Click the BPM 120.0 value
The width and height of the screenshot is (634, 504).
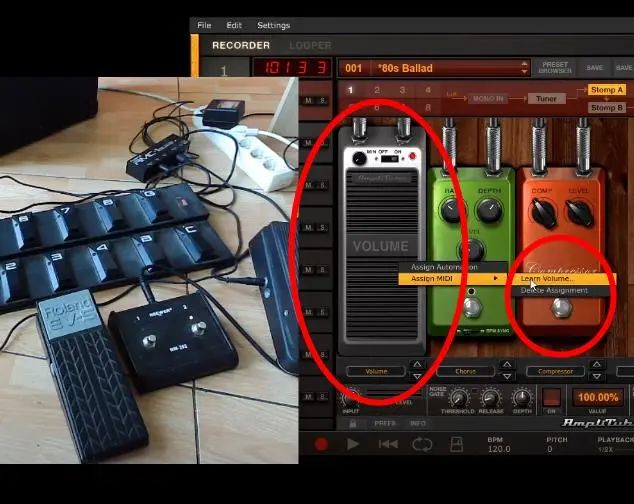coord(499,449)
